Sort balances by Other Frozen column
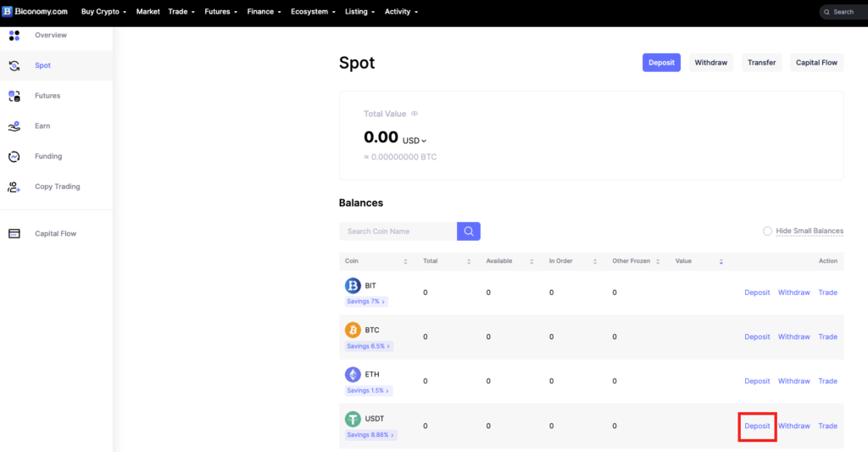 click(x=658, y=261)
